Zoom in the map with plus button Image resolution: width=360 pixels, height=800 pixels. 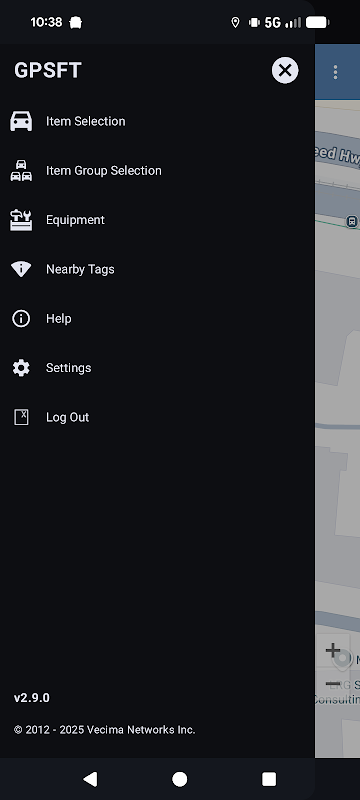coord(333,650)
